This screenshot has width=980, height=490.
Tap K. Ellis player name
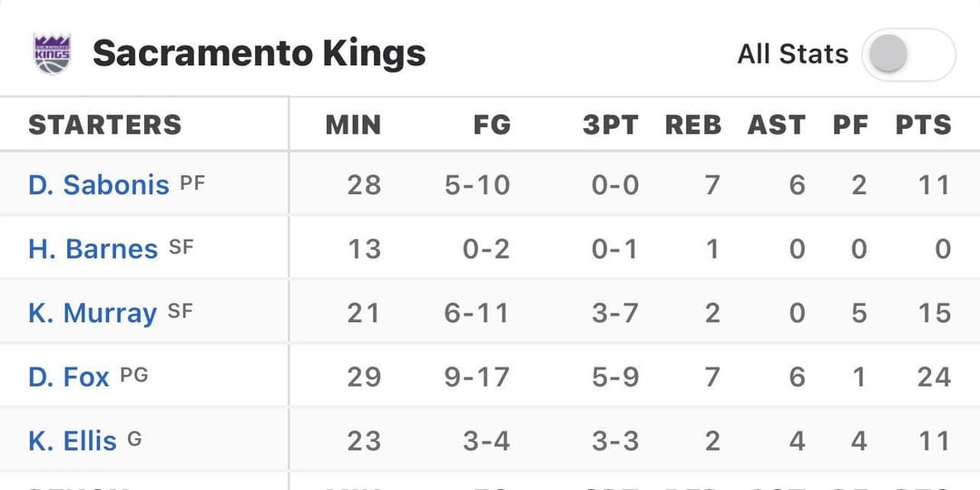73,441
